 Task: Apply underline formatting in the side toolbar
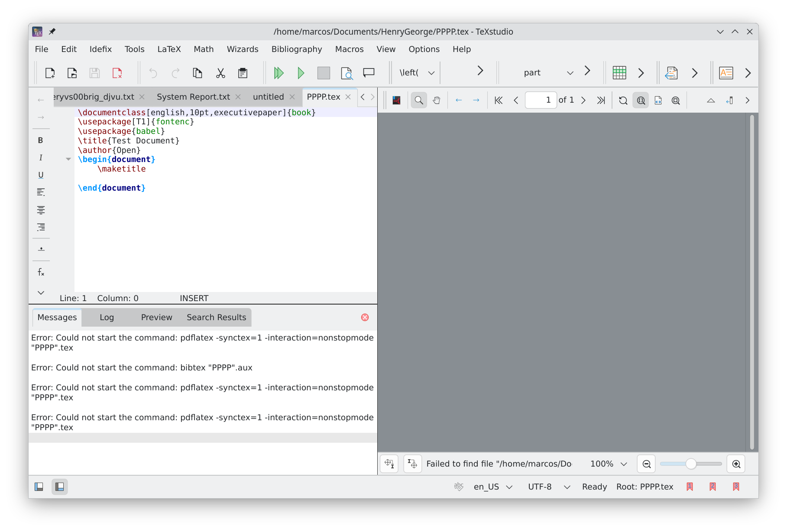click(x=41, y=175)
